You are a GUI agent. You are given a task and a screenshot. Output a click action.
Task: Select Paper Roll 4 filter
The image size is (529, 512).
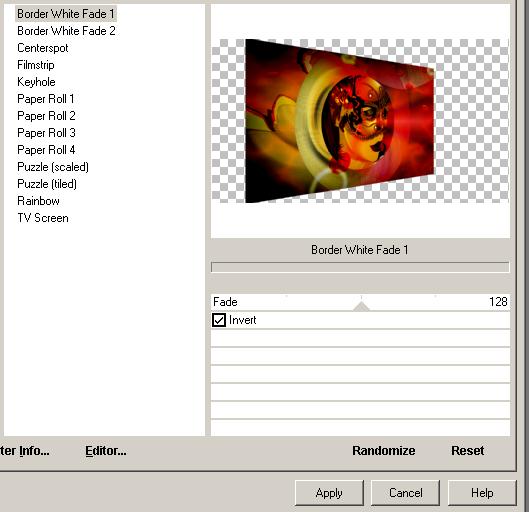[x=46, y=150]
